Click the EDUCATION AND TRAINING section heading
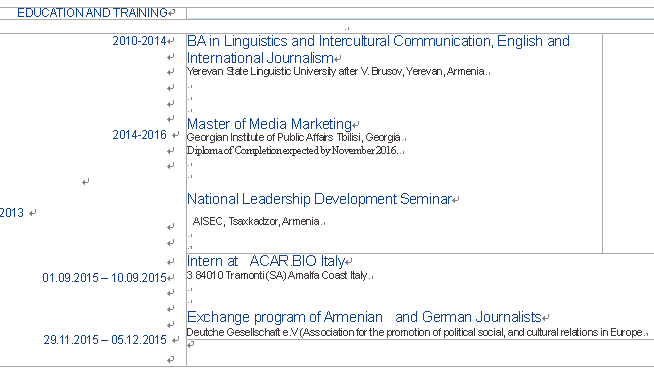 click(x=92, y=13)
